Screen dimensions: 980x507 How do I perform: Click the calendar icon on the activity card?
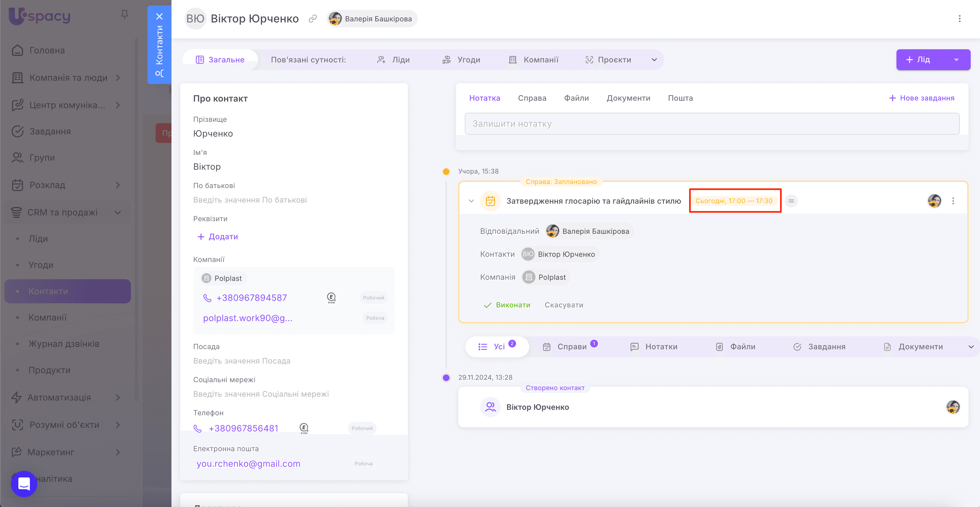tap(490, 201)
